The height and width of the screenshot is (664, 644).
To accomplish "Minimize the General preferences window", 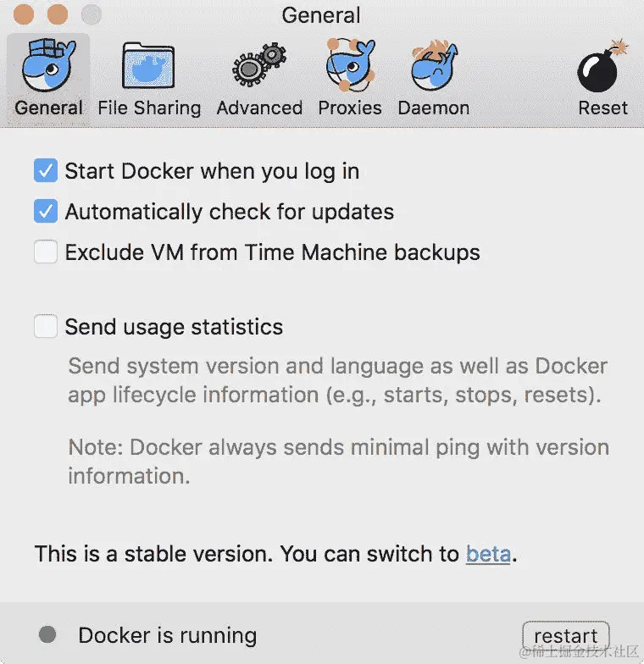I will point(58,14).
